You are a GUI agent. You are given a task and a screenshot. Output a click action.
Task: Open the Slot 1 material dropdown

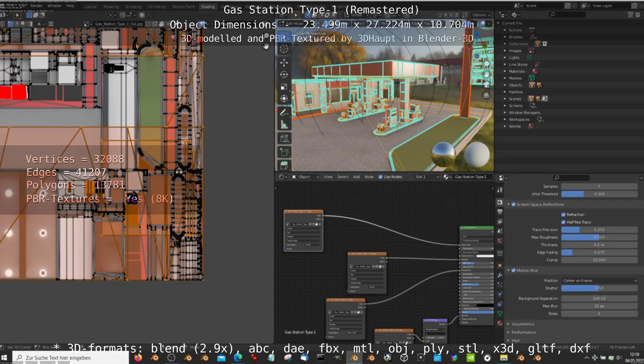tap(427, 177)
